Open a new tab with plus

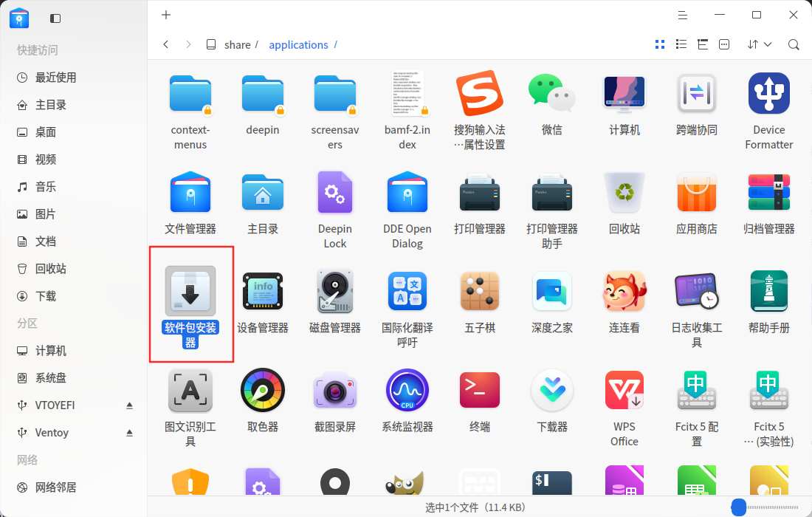pos(165,15)
